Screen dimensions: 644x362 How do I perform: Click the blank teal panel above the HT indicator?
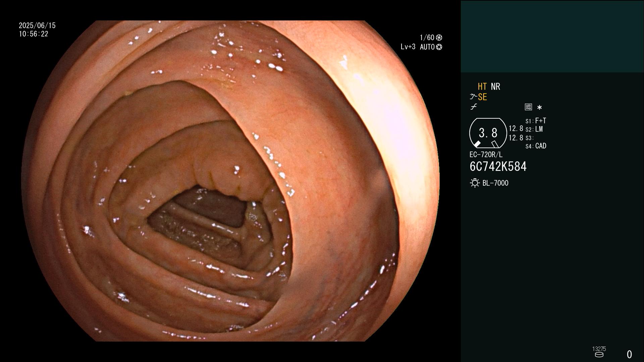552,36
